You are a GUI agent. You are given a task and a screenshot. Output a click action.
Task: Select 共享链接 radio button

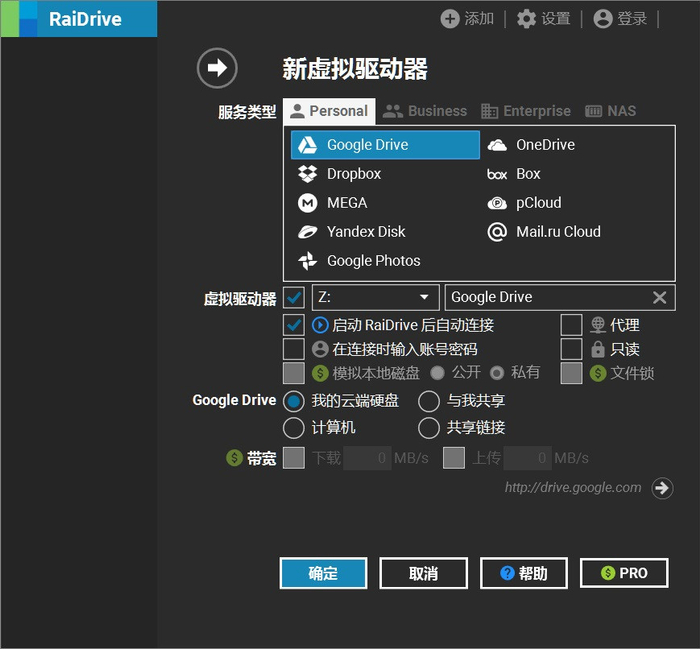pos(429,428)
